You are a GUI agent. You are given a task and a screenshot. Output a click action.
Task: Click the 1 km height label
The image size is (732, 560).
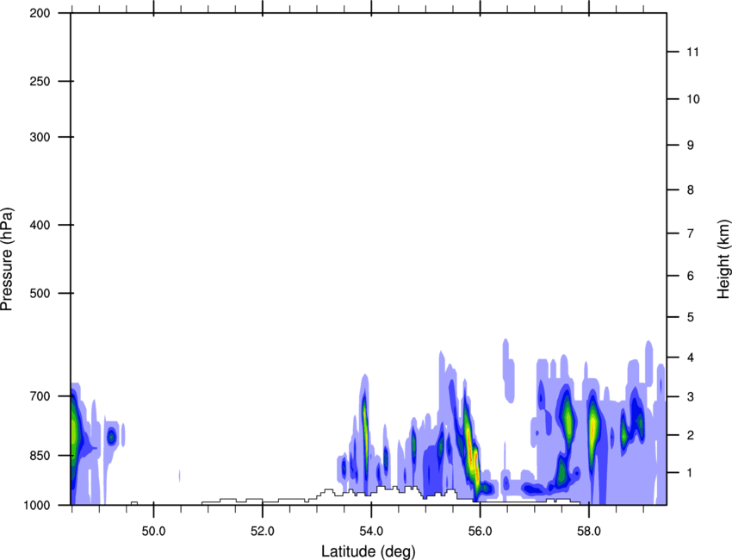691,473
